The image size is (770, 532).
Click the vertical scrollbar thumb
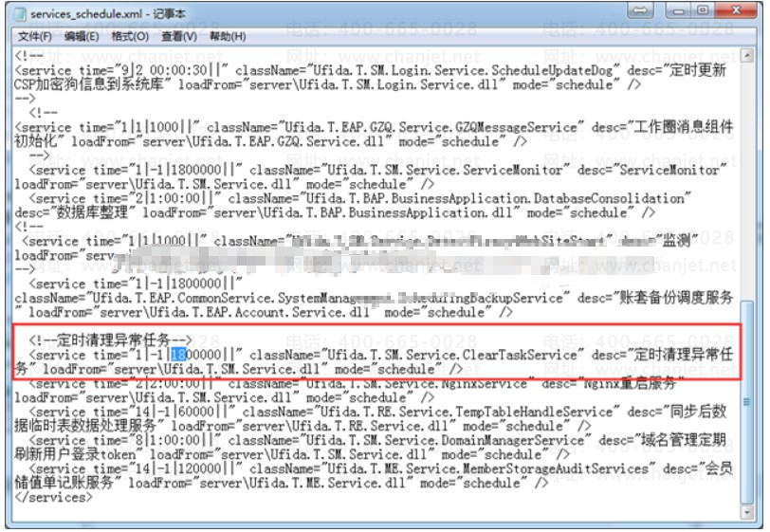tap(747, 402)
